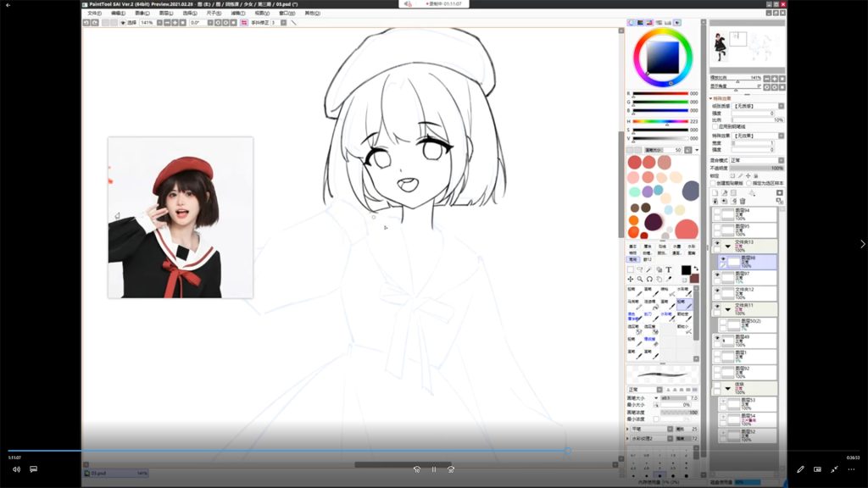Select the color wheel mode icon

tap(632, 22)
